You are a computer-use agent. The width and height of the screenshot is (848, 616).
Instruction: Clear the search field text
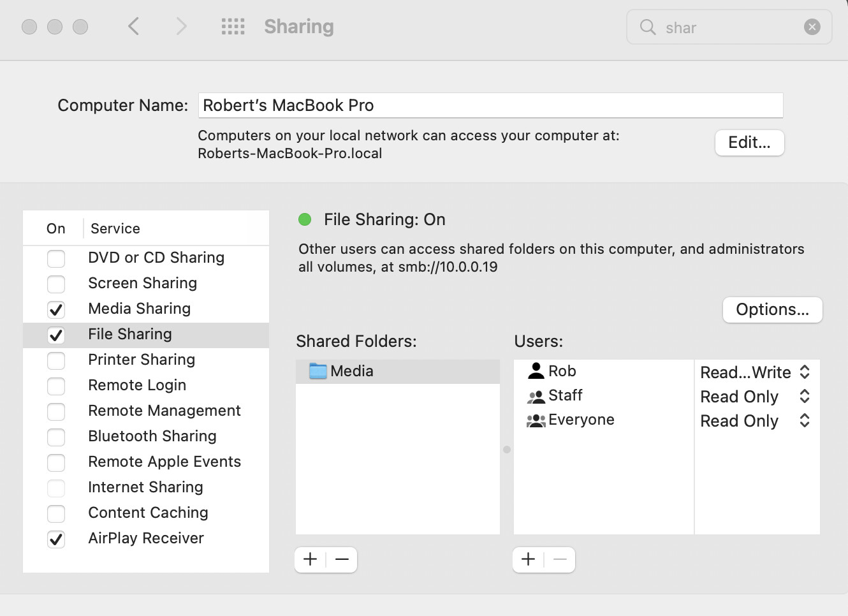coord(812,27)
